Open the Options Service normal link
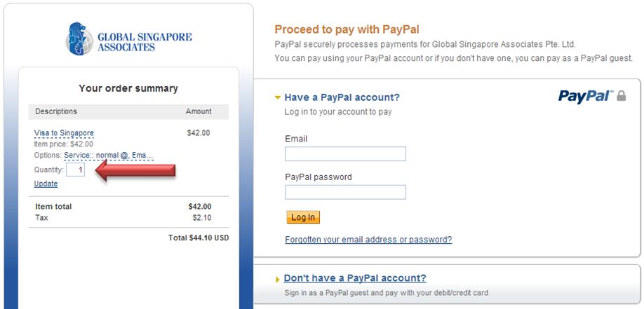Image resolution: width=644 pixels, height=309 pixels. 108,155
